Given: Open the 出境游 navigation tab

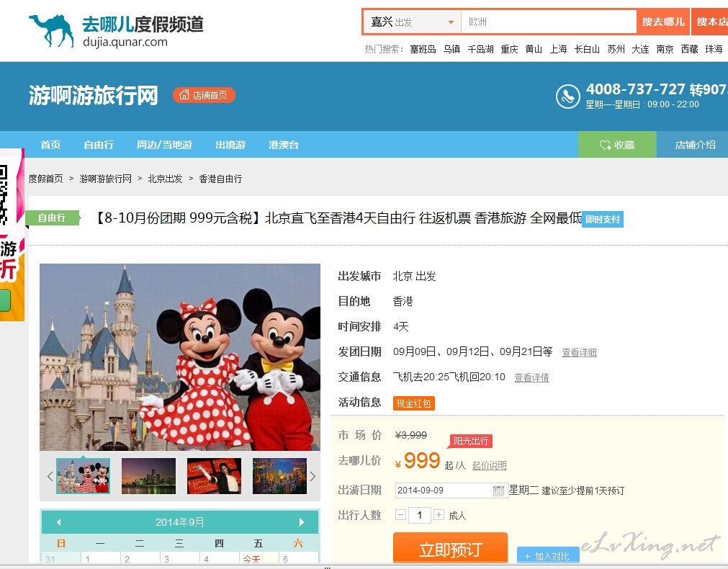Looking at the screenshot, I should (230, 145).
